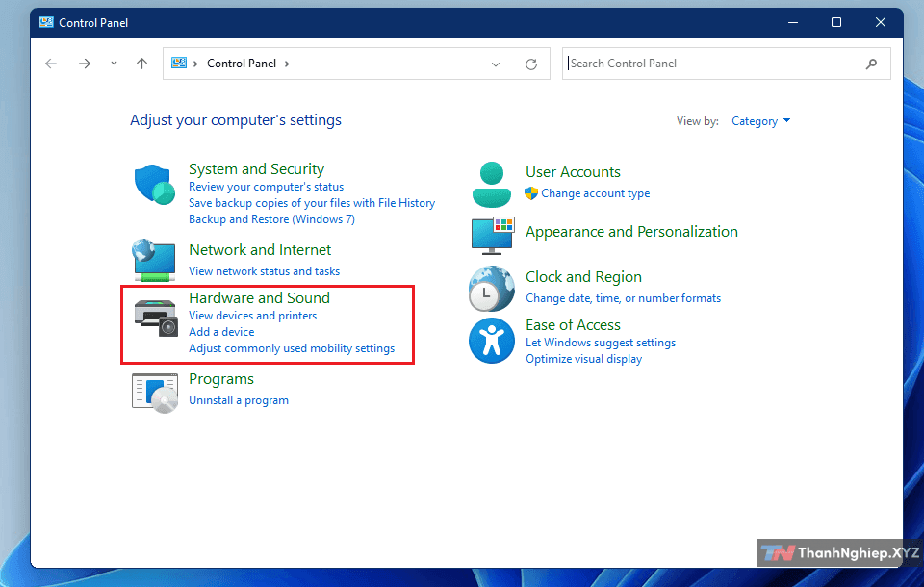Open Adjust commonly used mobility settings
This screenshot has height=587, width=924.
pos(292,348)
